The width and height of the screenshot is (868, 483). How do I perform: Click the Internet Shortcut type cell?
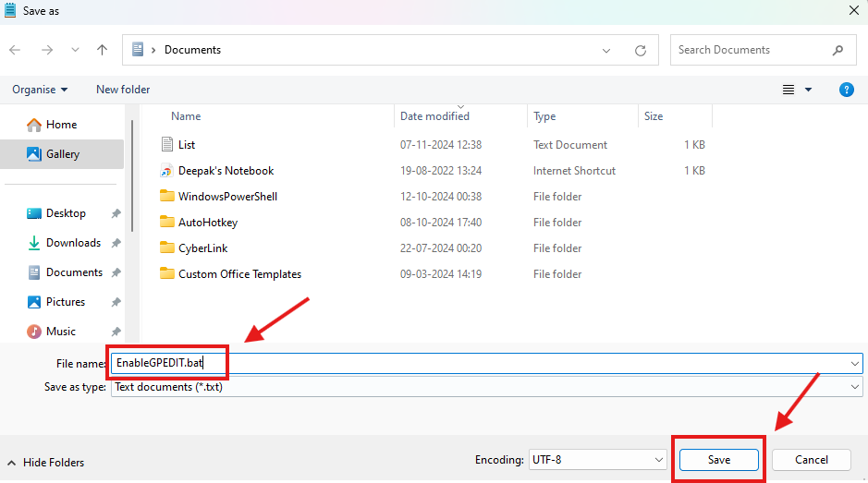coord(574,171)
